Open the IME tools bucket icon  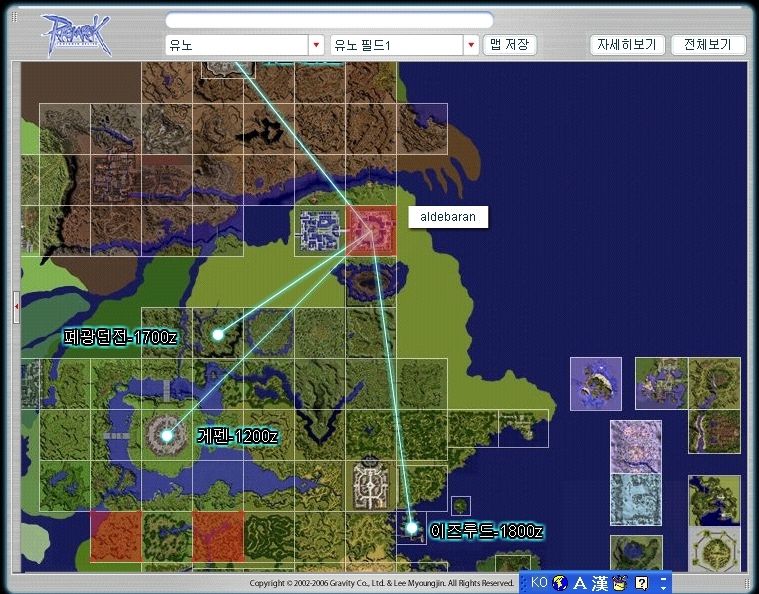[x=620, y=583]
